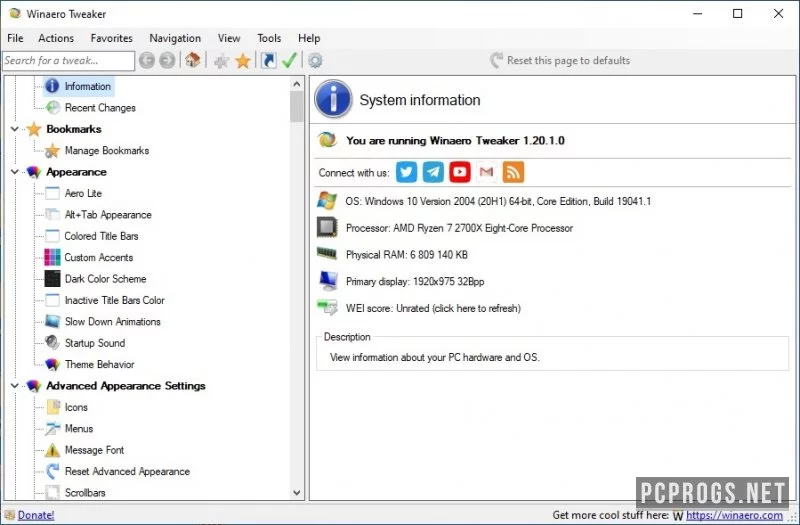Click Reset this page to defaults
This screenshot has height=525, width=800.
[560, 60]
